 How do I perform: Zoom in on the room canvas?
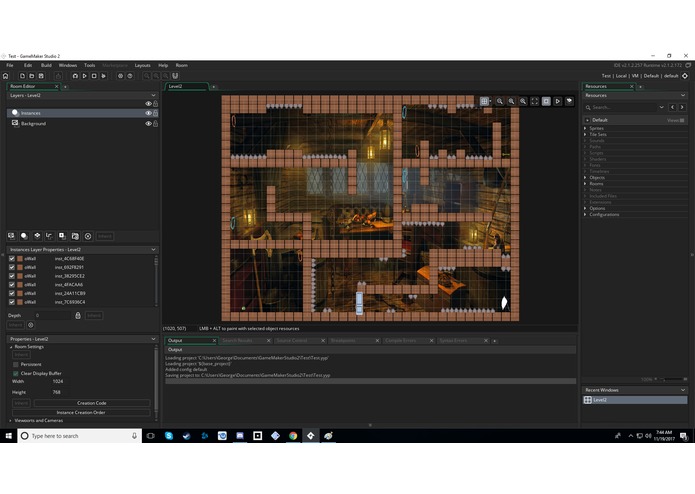click(523, 101)
